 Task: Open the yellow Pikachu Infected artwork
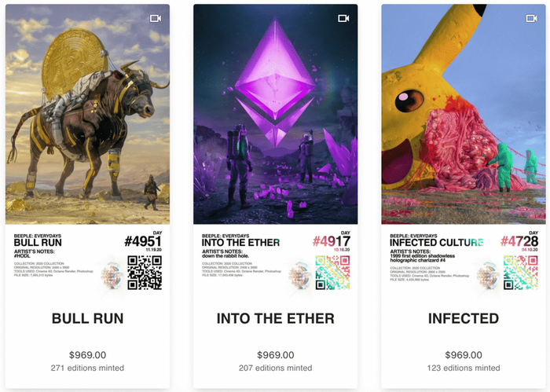point(464,115)
